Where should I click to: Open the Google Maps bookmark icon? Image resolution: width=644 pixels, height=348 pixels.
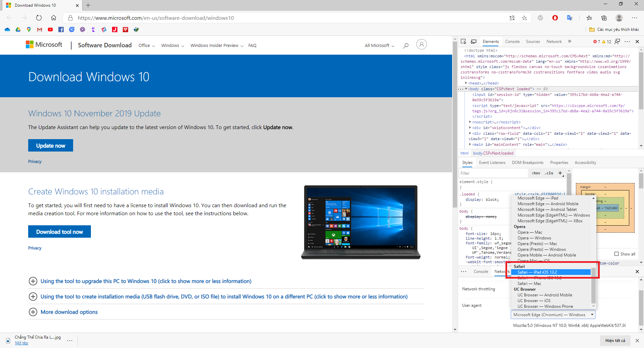pos(29,30)
